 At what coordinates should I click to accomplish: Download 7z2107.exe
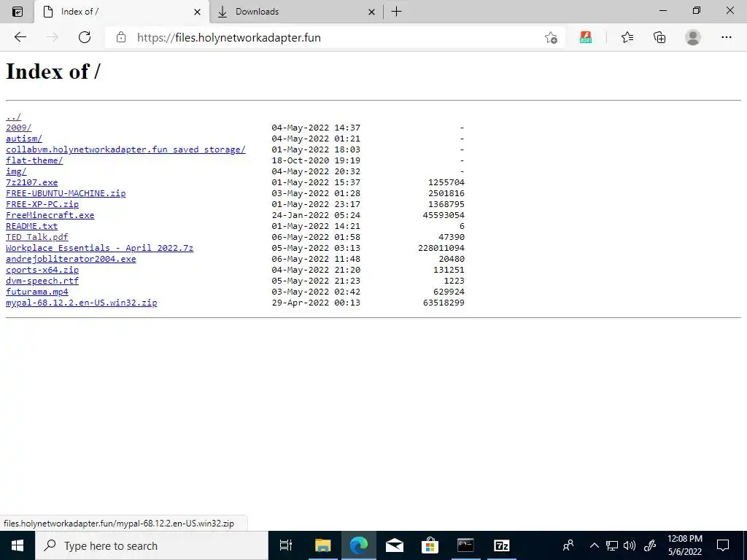(32, 182)
